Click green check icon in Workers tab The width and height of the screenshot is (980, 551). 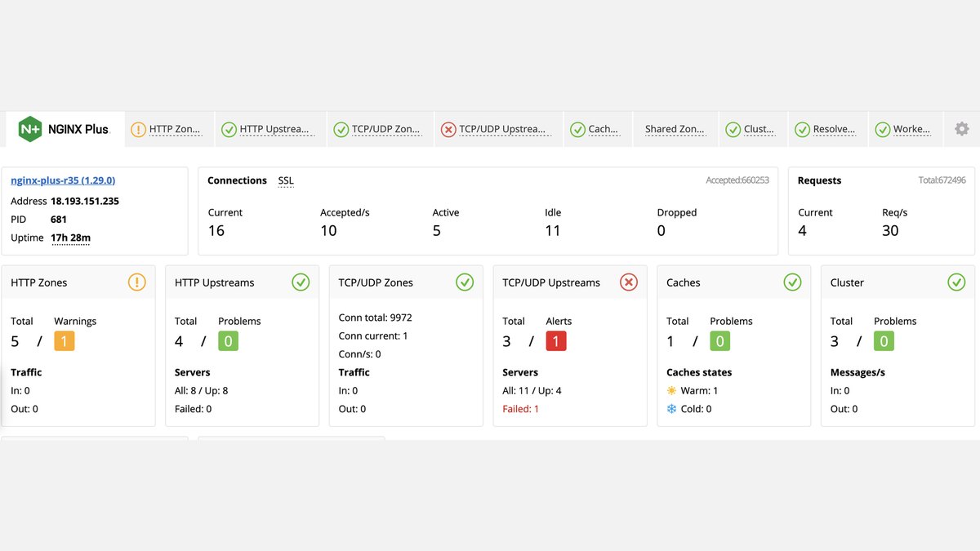coord(882,129)
